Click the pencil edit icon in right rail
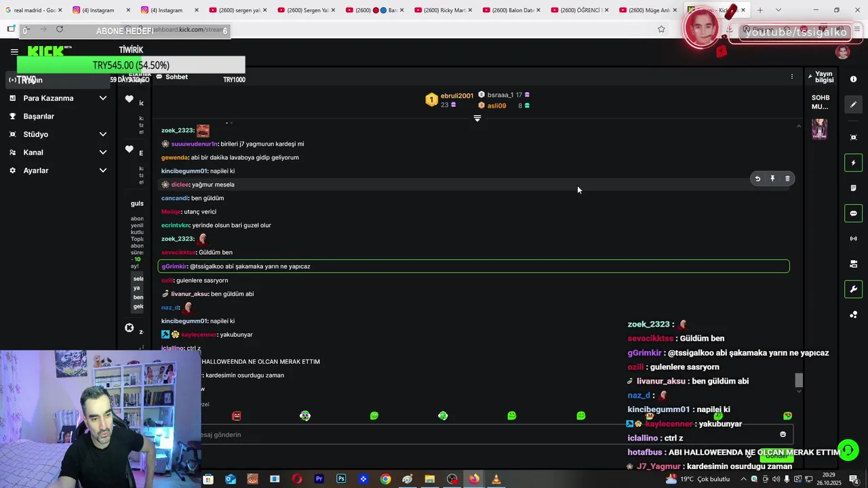Viewport: 868px width, 488px height. 854,104
